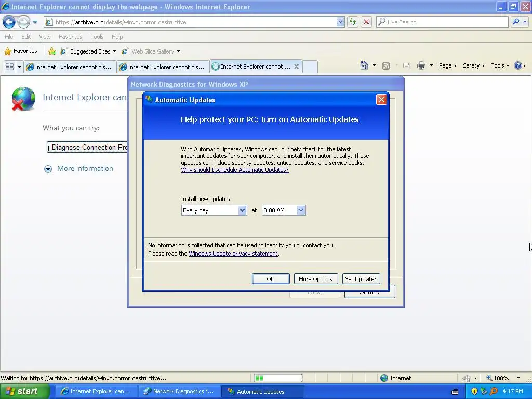Click the Read Mail icon
Viewport: 532px width, 399px height.
point(407,65)
